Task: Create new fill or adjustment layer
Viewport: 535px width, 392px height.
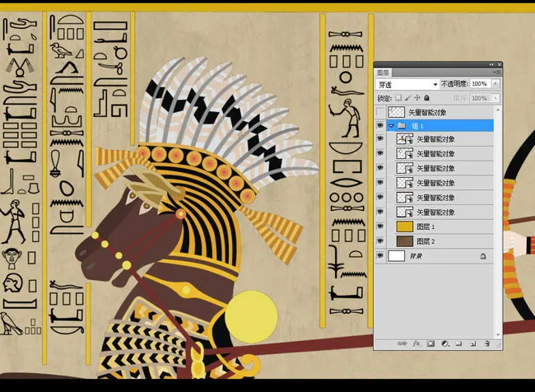Action: [x=445, y=343]
